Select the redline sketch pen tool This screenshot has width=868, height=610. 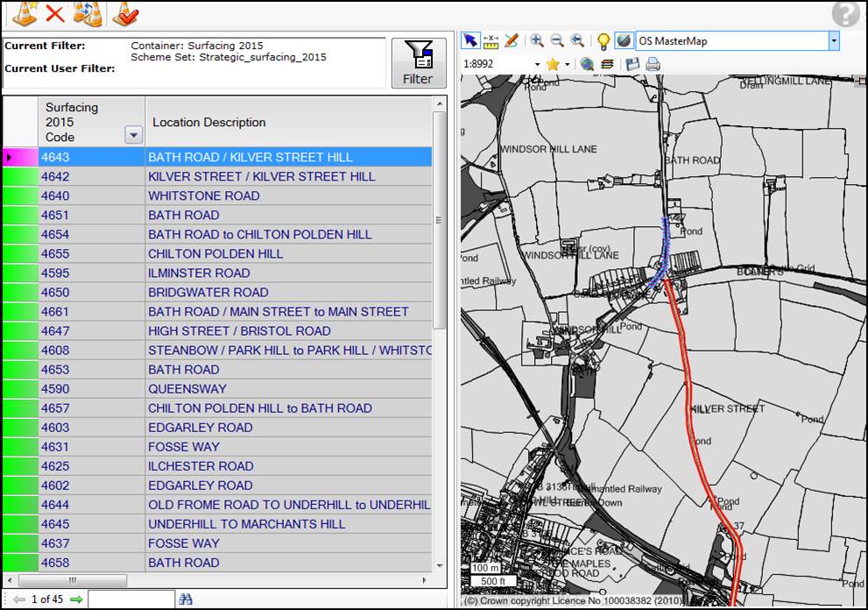(x=511, y=40)
